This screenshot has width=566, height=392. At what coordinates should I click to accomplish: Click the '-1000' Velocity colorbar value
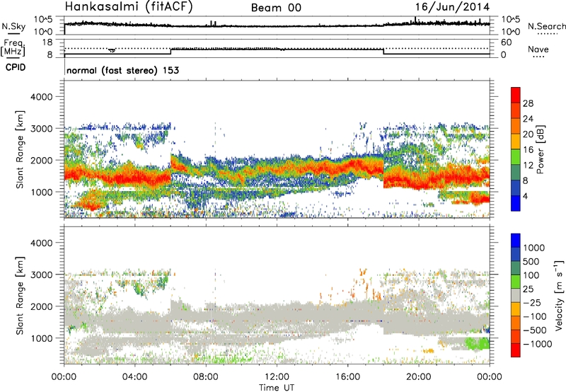point(537,344)
